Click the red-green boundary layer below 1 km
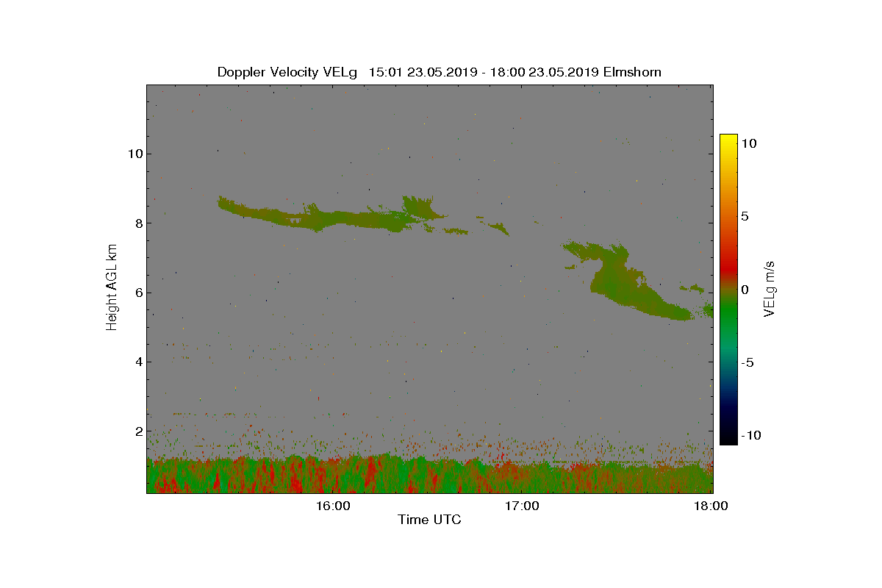 [x=430, y=476]
